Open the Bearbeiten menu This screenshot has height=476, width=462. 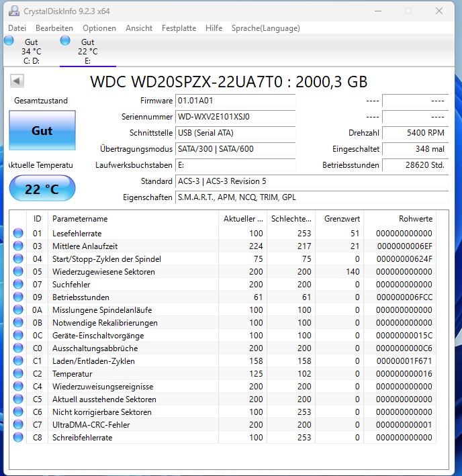54,28
